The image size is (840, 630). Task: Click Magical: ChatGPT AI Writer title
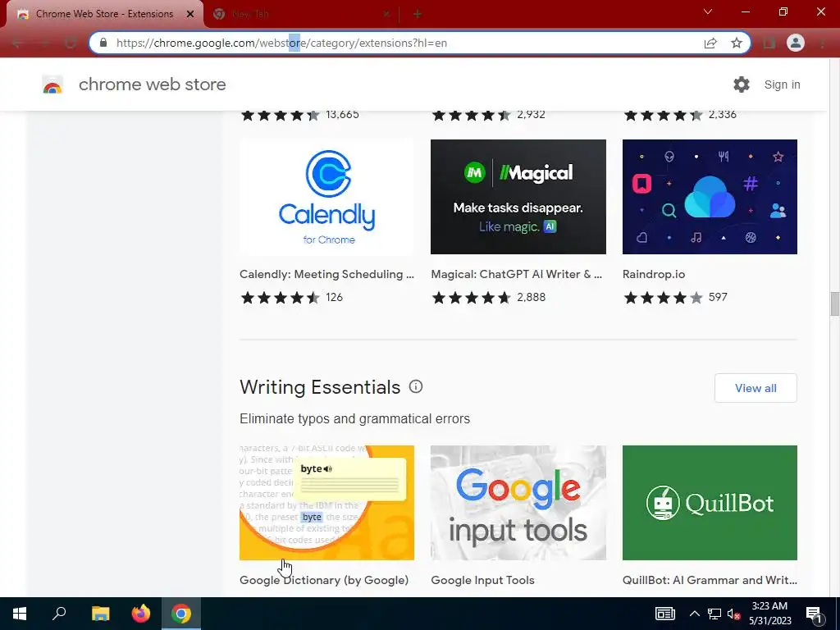pyautogui.click(x=517, y=274)
